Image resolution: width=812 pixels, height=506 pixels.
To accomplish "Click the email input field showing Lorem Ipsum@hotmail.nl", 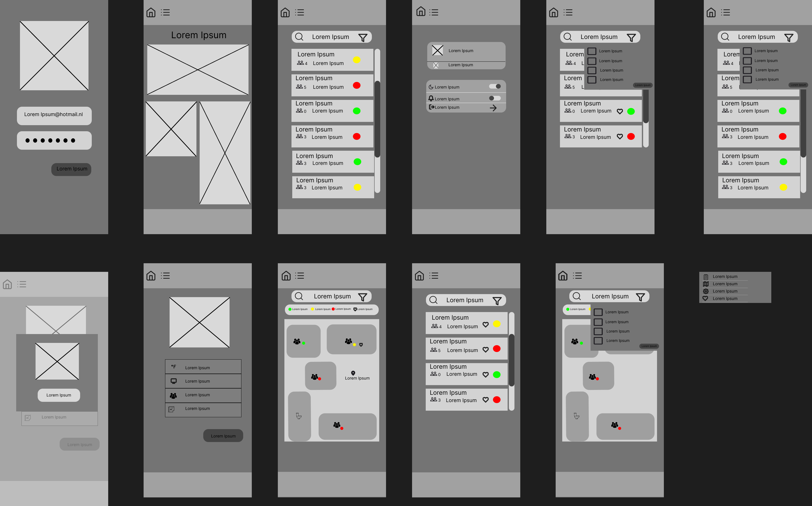I will point(54,116).
